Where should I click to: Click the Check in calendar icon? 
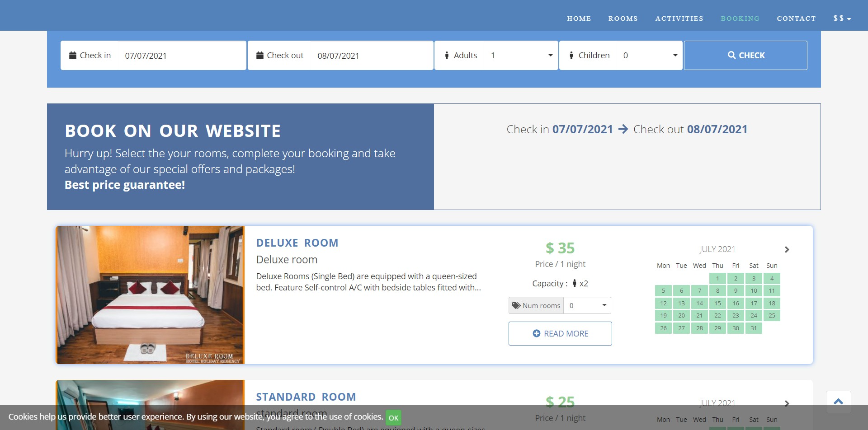click(72, 55)
